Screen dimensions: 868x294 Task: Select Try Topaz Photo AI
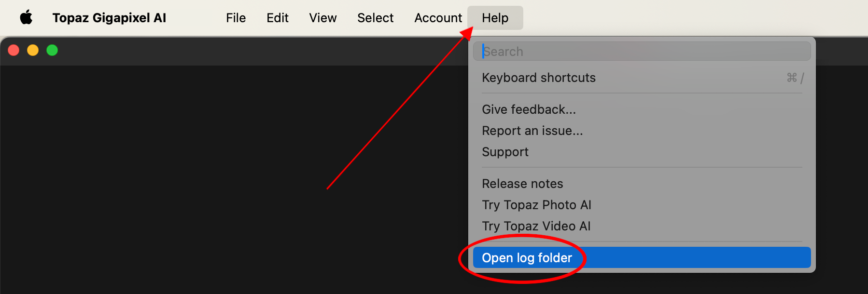coord(537,204)
